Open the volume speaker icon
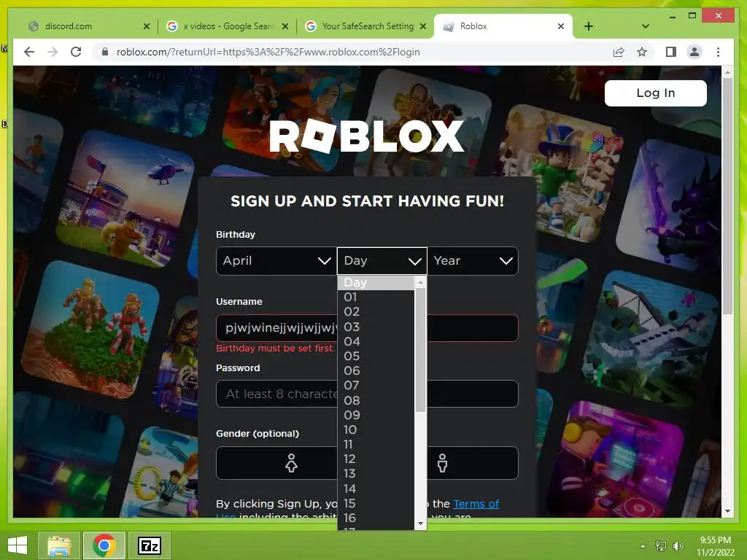The height and width of the screenshot is (560, 747). coord(678,546)
